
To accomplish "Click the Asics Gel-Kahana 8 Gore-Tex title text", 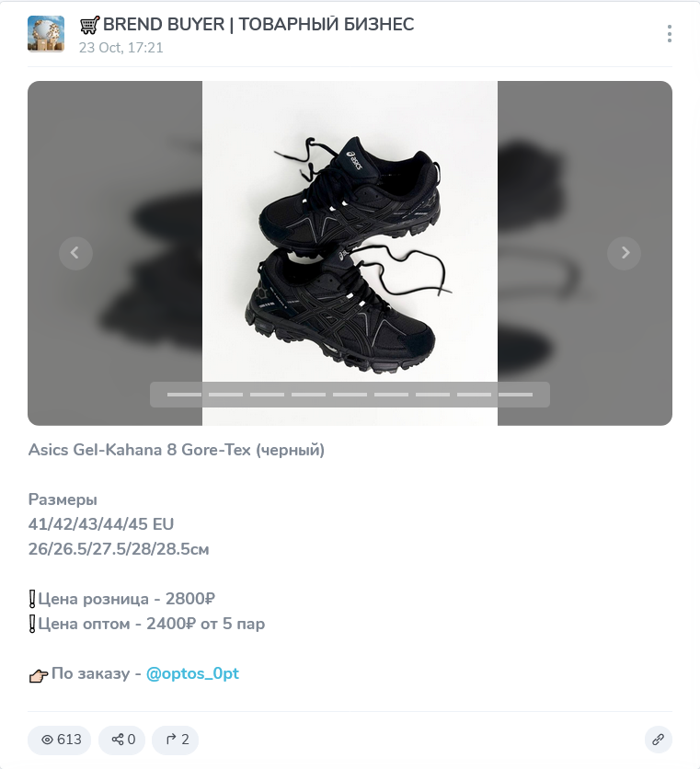I will [x=176, y=450].
